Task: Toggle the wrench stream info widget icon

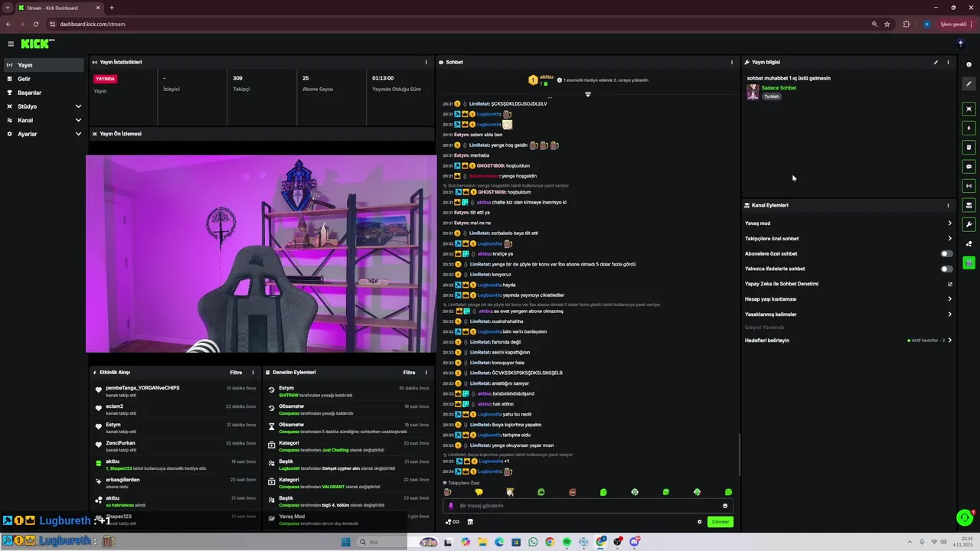Action: [x=969, y=224]
